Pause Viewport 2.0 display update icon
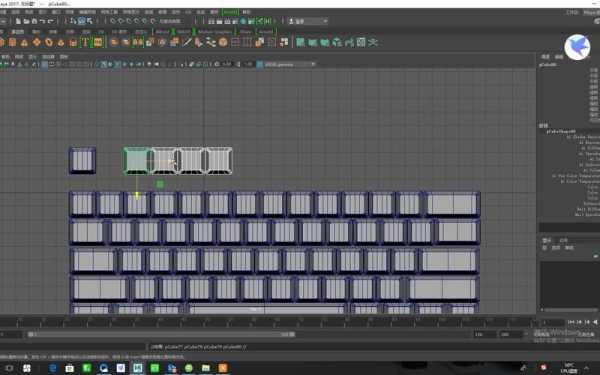This screenshot has height=375, width=600. [x=268, y=21]
